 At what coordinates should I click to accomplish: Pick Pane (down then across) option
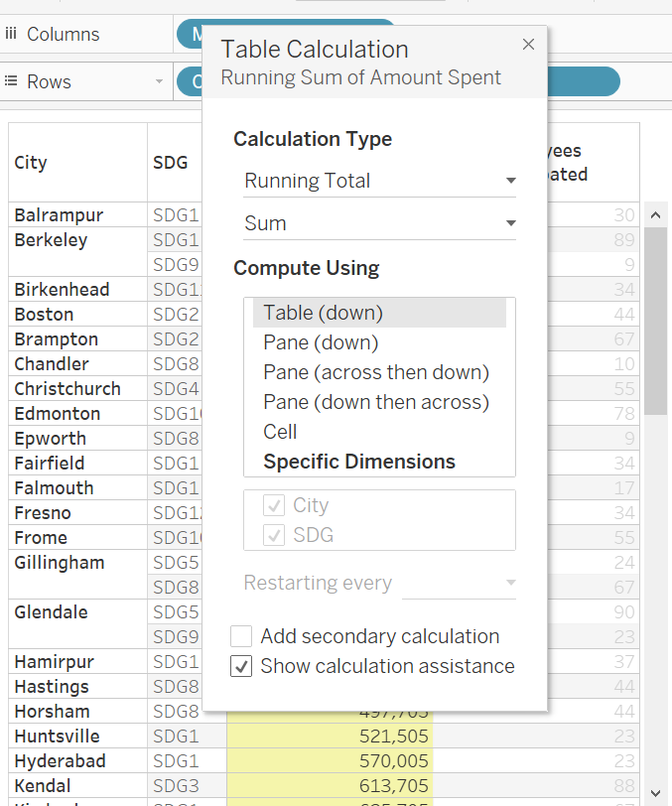point(376,402)
